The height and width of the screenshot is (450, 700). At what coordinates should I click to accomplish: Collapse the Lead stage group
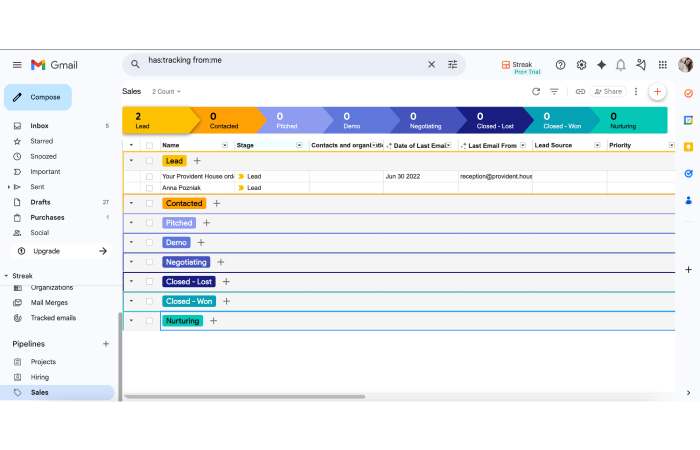coord(131,161)
